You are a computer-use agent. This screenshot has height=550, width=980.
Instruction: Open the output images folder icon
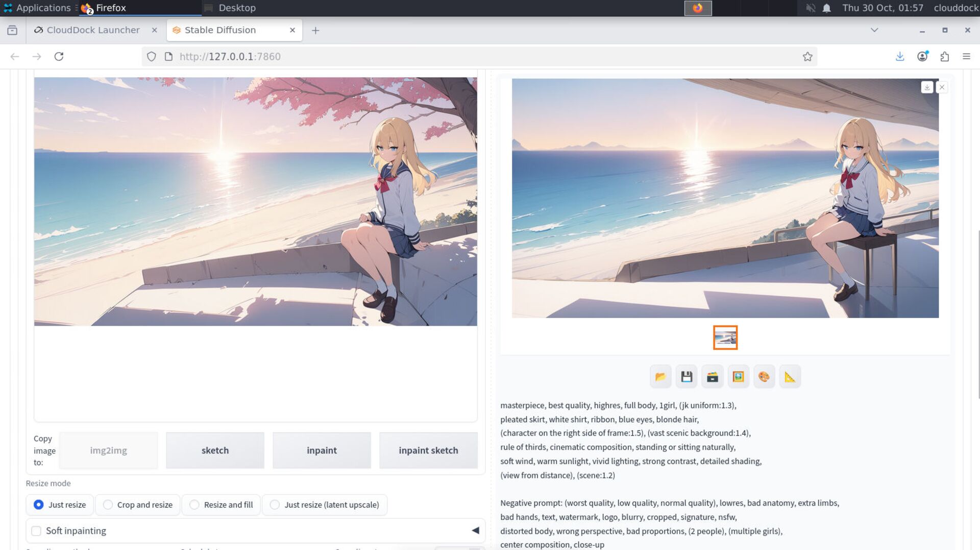pyautogui.click(x=660, y=377)
